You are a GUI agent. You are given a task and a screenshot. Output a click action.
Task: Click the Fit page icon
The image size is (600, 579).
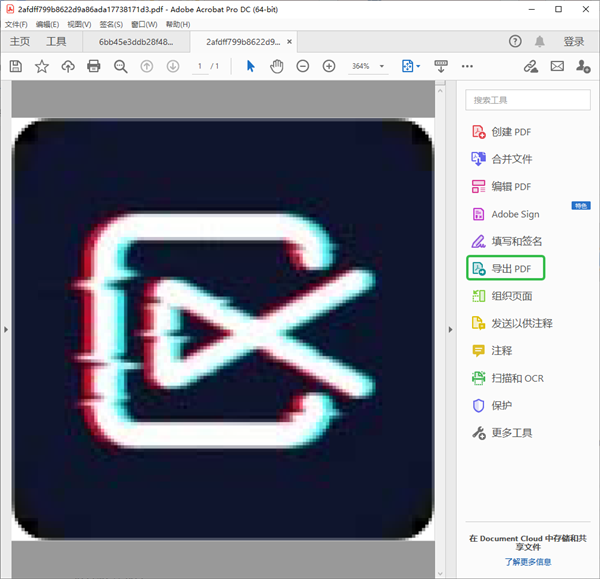click(408, 66)
